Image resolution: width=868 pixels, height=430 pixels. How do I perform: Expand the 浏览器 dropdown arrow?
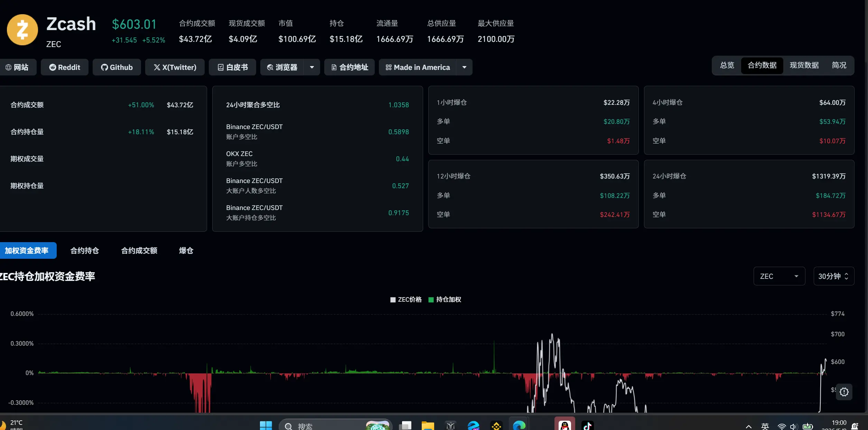(x=312, y=67)
